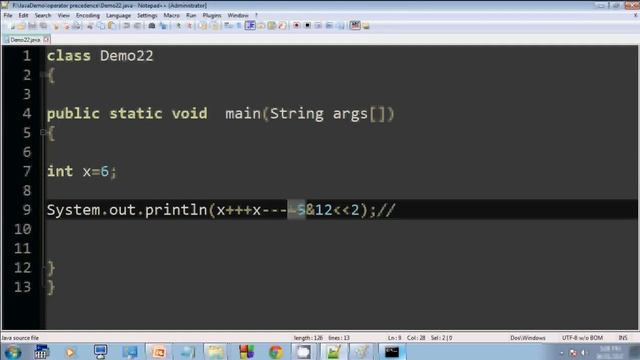Click the Paste toolbar icon

pyautogui.click(x=111, y=26)
